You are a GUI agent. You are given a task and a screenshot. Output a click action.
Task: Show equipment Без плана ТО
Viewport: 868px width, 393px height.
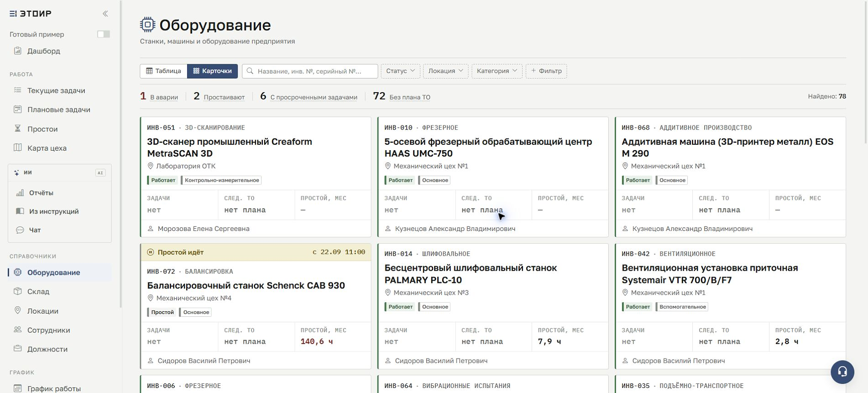[410, 97]
